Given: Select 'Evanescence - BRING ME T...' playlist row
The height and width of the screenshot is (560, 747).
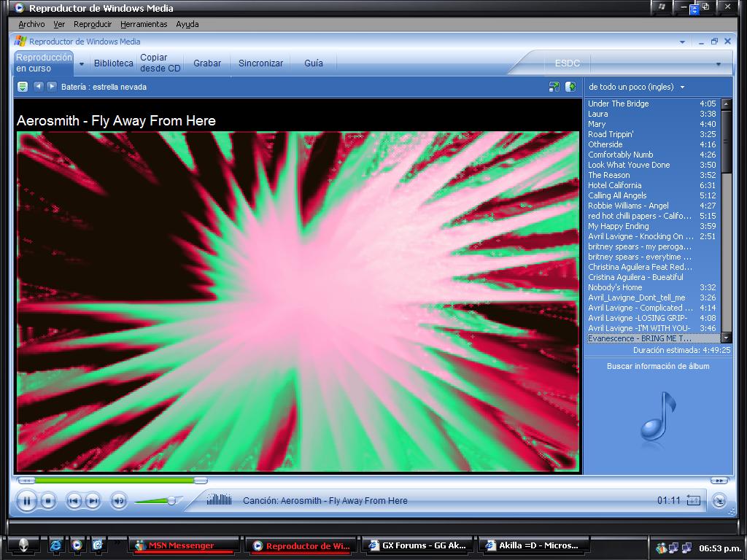Looking at the screenshot, I should [653, 338].
